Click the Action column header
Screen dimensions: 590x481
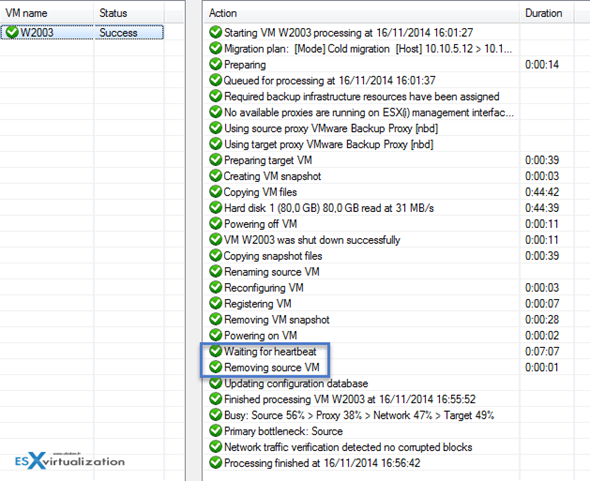pyautogui.click(x=223, y=13)
